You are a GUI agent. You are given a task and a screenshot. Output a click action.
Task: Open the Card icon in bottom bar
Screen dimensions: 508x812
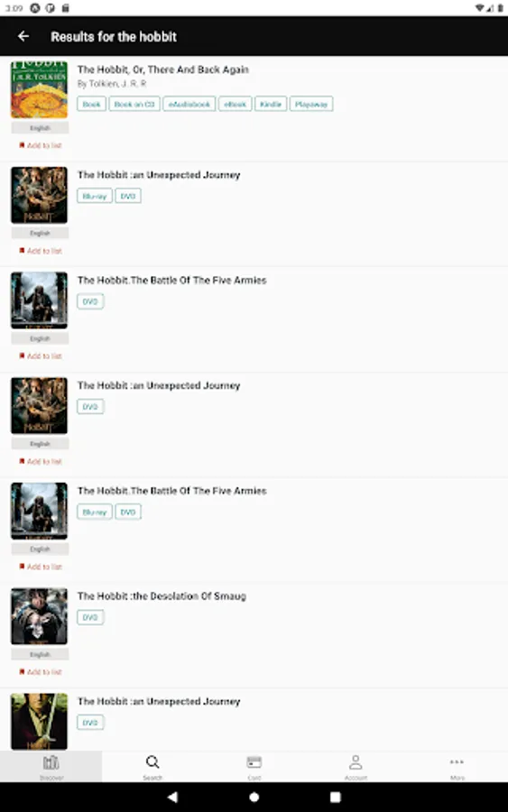click(x=254, y=766)
